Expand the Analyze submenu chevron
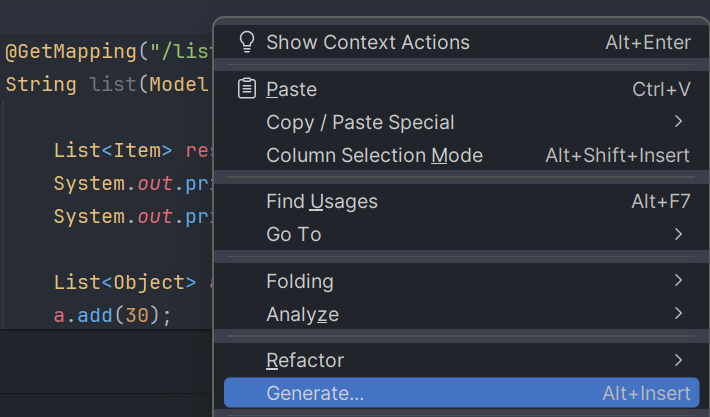 click(679, 314)
